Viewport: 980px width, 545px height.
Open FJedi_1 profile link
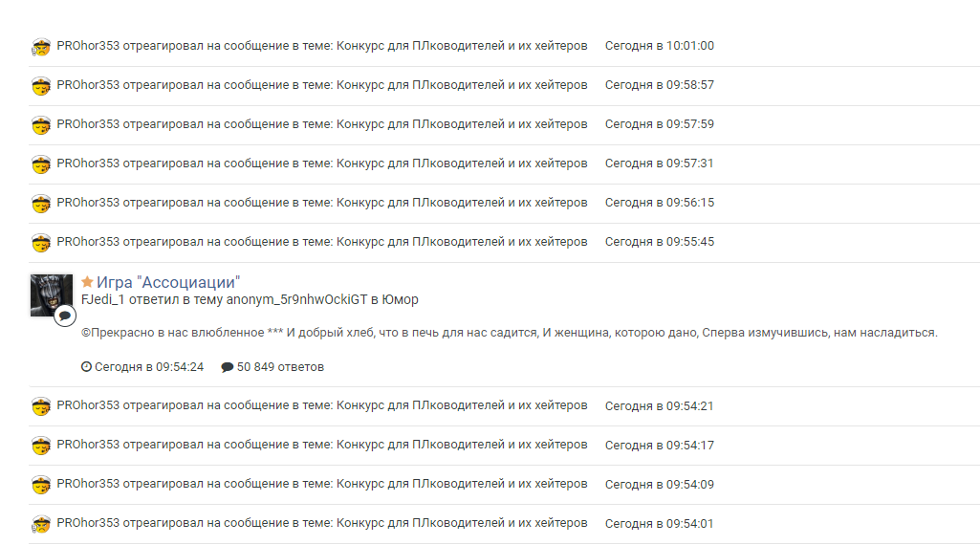click(x=103, y=300)
